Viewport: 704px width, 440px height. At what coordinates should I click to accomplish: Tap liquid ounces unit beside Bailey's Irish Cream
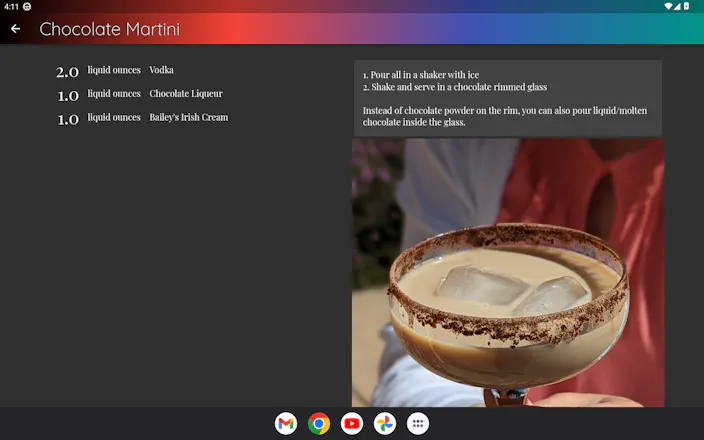(114, 117)
